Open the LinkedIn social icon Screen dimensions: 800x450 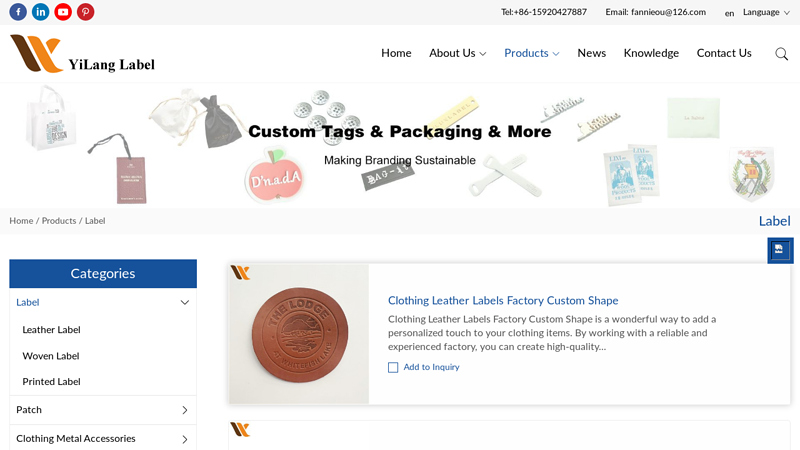tap(40, 12)
